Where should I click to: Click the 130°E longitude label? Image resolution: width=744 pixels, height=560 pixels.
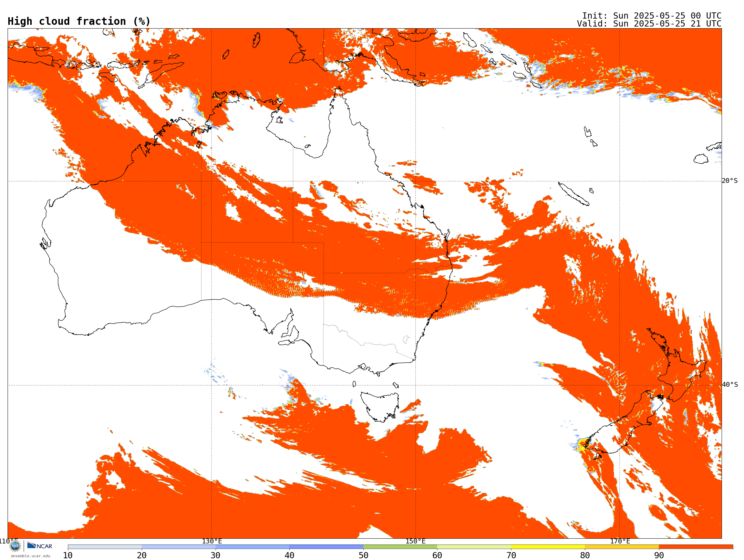[212, 541]
